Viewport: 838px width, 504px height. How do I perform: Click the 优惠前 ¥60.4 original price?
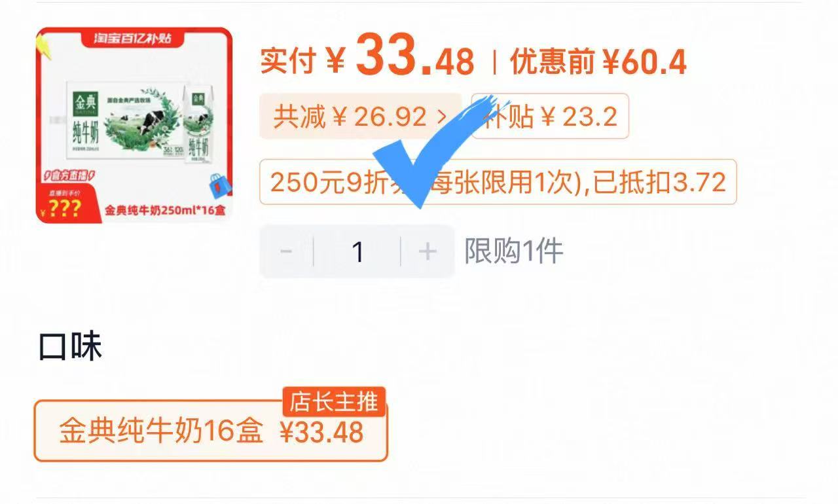598,62
